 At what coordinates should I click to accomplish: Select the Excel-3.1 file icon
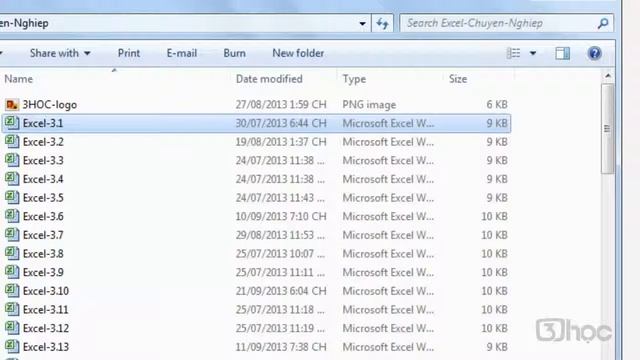pyautogui.click(x=12, y=123)
